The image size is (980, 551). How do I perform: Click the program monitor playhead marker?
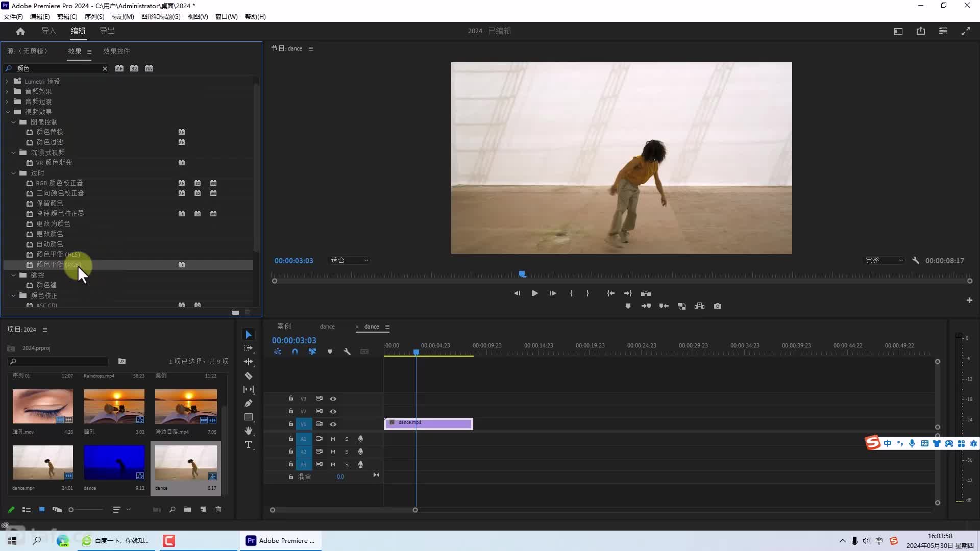(x=522, y=274)
